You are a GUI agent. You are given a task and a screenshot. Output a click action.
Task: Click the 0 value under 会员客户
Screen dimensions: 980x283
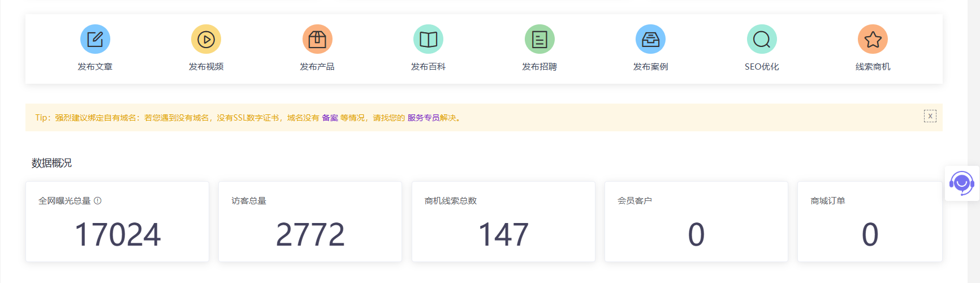pos(696,234)
